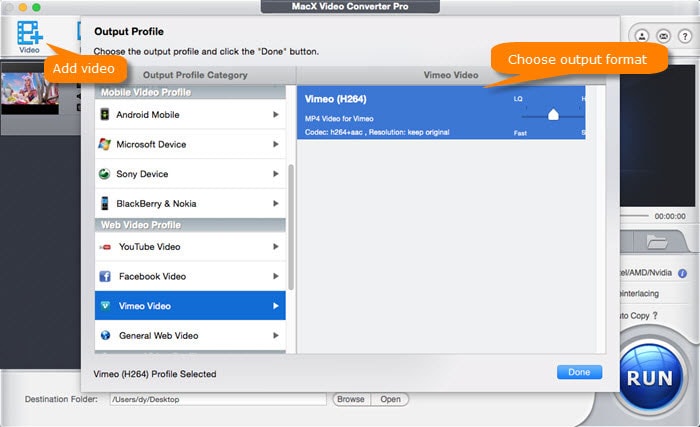Click the Output Profile Category header
This screenshot has width=700, height=427.
(x=195, y=75)
